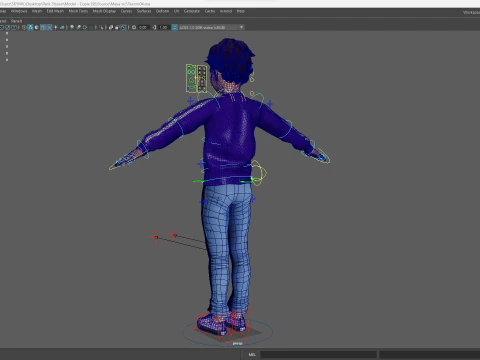Image resolution: width=480 pixels, height=360 pixels.
Task: Toggle smooth shade all icon
Action: click(x=30, y=27)
